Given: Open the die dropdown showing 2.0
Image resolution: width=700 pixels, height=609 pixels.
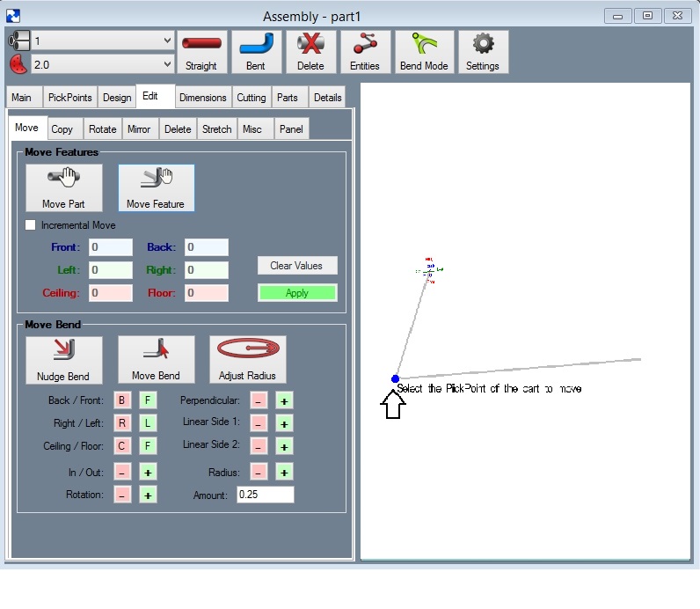Looking at the screenshot, I should pyautogui.click(x=102, y=64).
